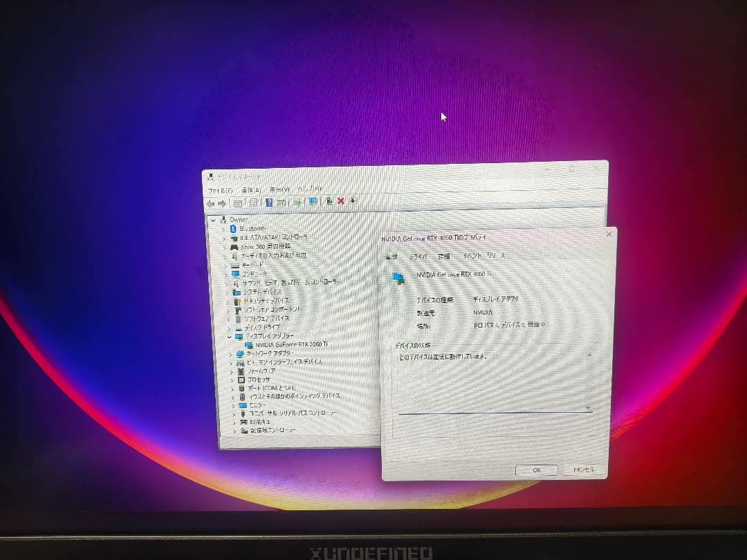The width and height of the screenshot is (747, 560).
Task: Collapse the ディスプレイ アダプター category
Action: (229, 337)
